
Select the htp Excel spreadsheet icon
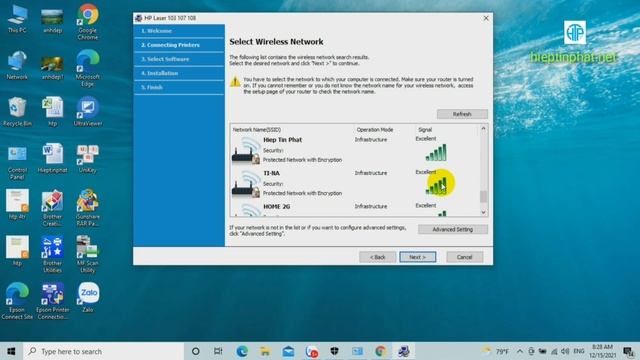point(52,111)
